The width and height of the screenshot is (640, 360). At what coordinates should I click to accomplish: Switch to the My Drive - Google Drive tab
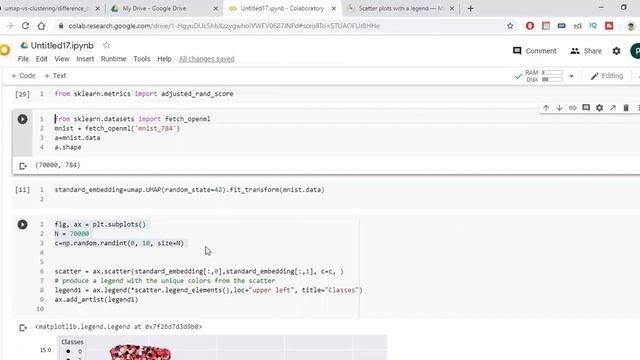pyautogui.click(x=164, y=8)
